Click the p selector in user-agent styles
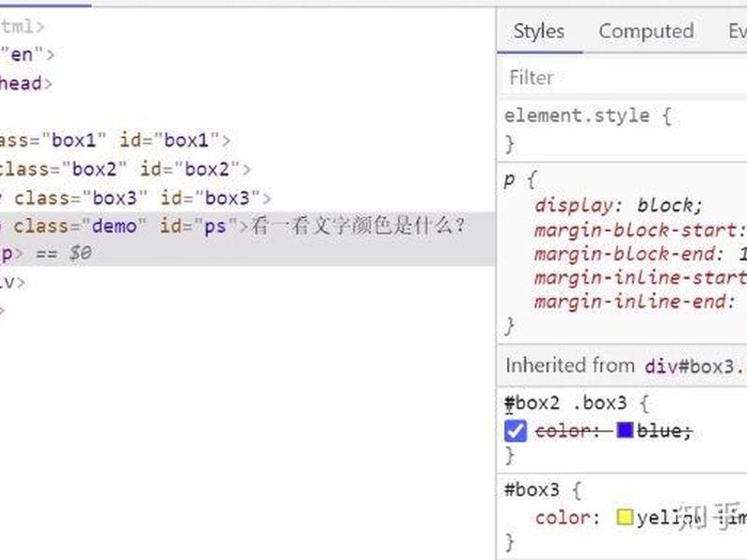 (509, 180)
